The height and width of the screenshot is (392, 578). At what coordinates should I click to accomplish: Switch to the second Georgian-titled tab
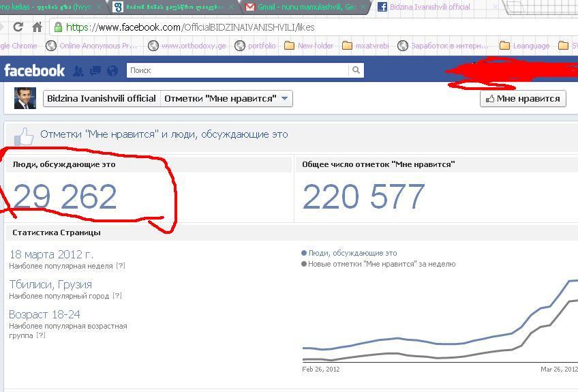(173, 7)
